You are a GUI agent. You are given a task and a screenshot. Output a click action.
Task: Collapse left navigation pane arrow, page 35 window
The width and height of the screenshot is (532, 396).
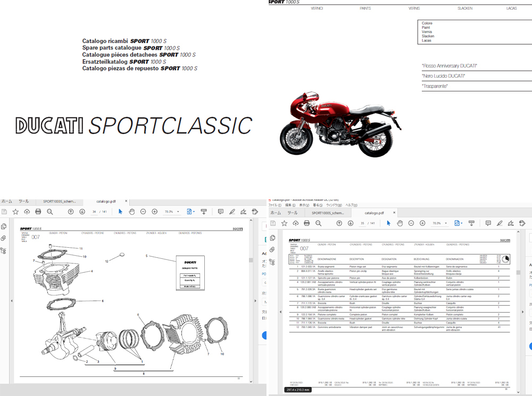[280, 312]
